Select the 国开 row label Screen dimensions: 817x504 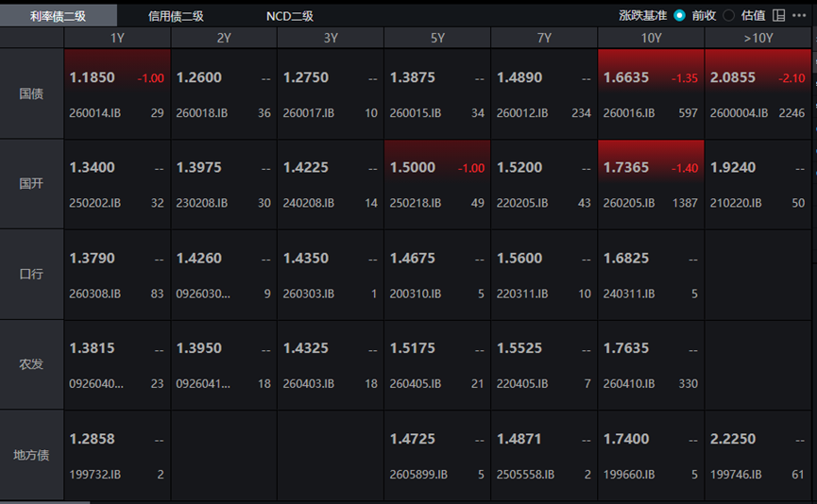coord(31,184)
